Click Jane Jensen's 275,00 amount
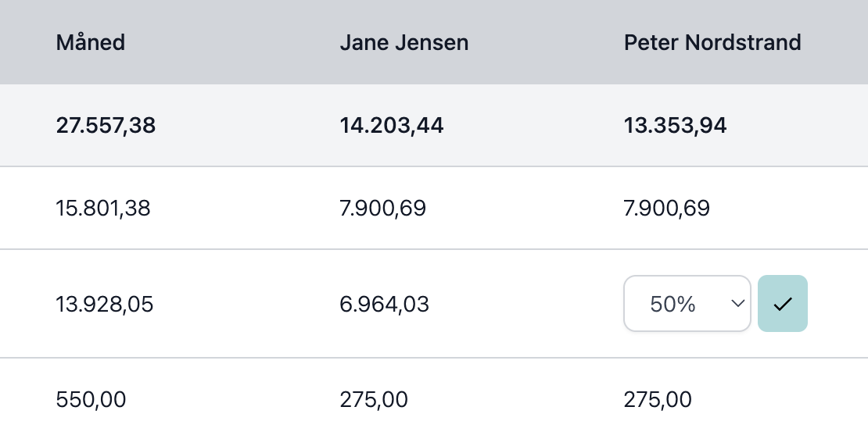868x439 pixels. (x=374, y=399)
